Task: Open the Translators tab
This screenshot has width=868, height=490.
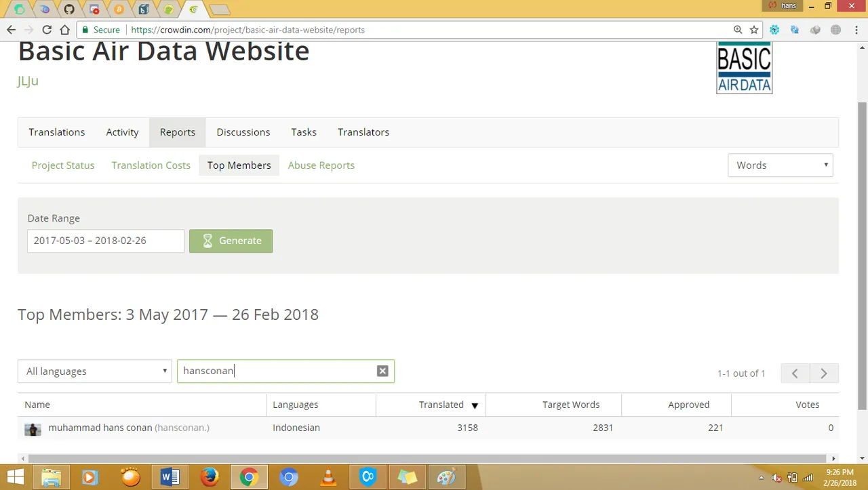Action: (x=363, y=132)
